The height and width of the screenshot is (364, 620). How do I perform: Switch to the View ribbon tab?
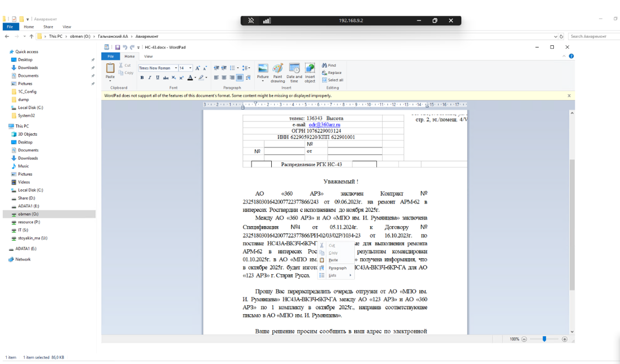(148, 57)
